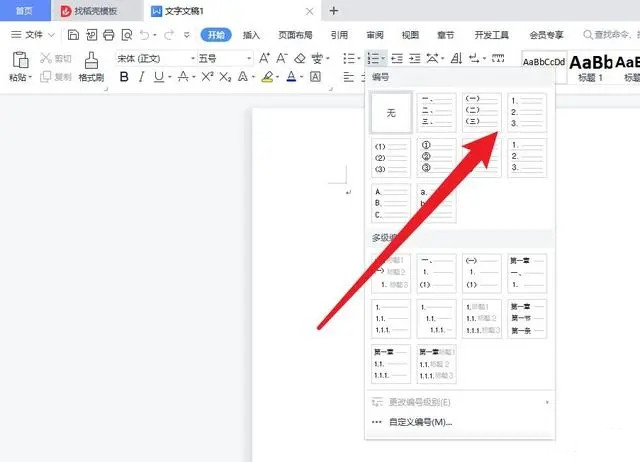Open a new tab with plus button
The image size is (640, 462).
tap(334, 11)
